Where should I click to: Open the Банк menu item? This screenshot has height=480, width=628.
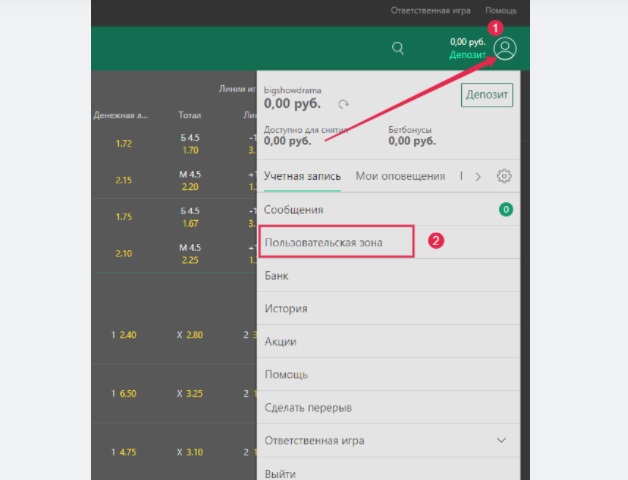pos(388,275)
